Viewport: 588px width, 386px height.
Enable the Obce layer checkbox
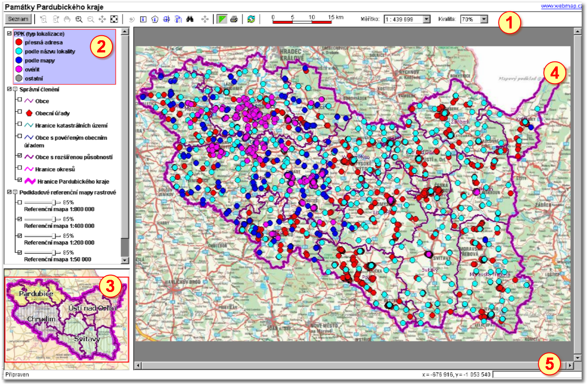pyautogui.click(x=19, y=99)
